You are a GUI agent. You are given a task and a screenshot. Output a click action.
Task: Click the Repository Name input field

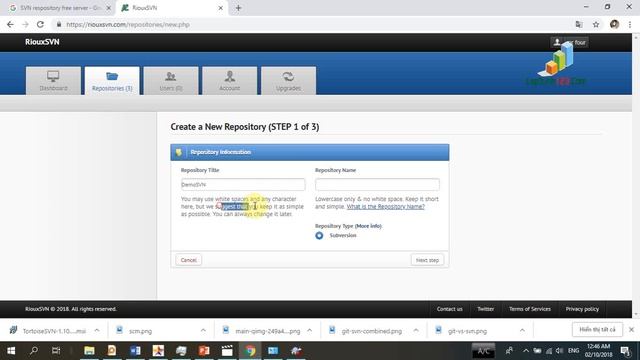[x=377, y=184]
